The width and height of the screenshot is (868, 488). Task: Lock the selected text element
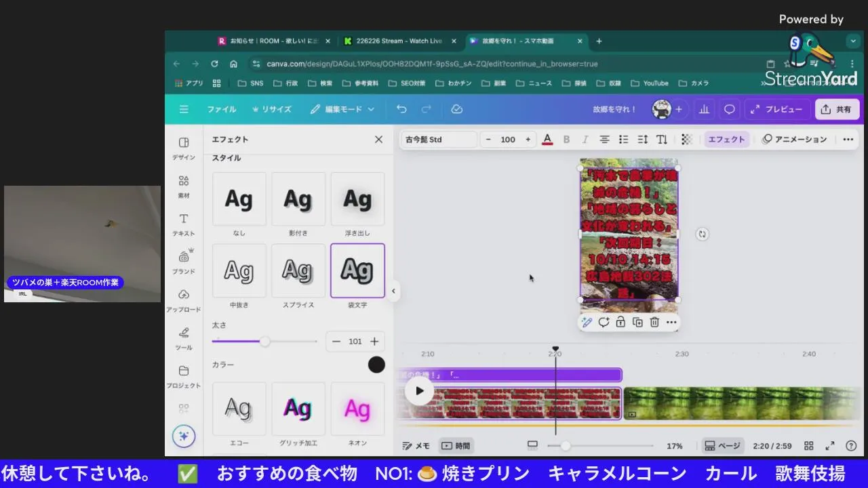click(x=620, y=323)
